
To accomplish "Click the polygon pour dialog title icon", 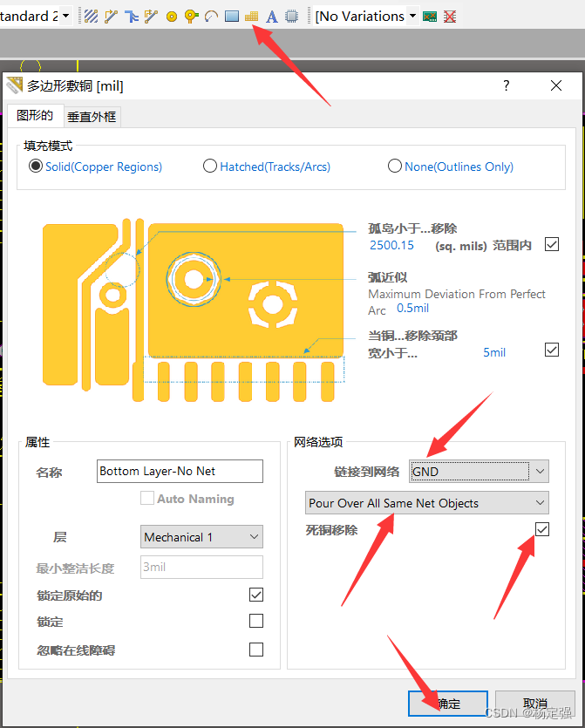I will 15,85.
